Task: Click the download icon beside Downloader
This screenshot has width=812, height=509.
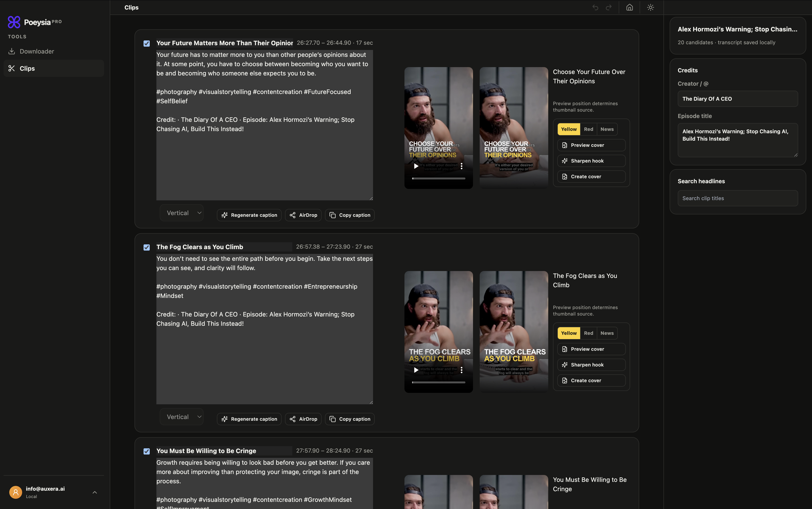Action: 11,51
